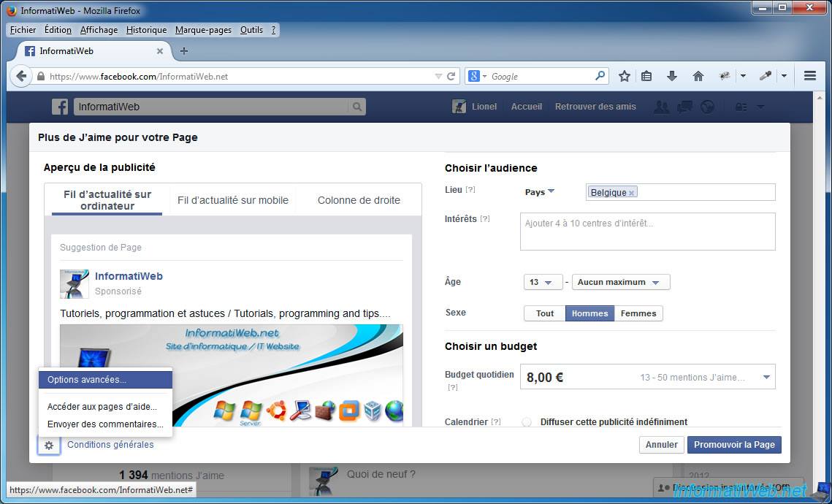This screenshot has width=832, height=504.
Task: Open the bookmarks list icon
Action: click(x=646, y=77)
